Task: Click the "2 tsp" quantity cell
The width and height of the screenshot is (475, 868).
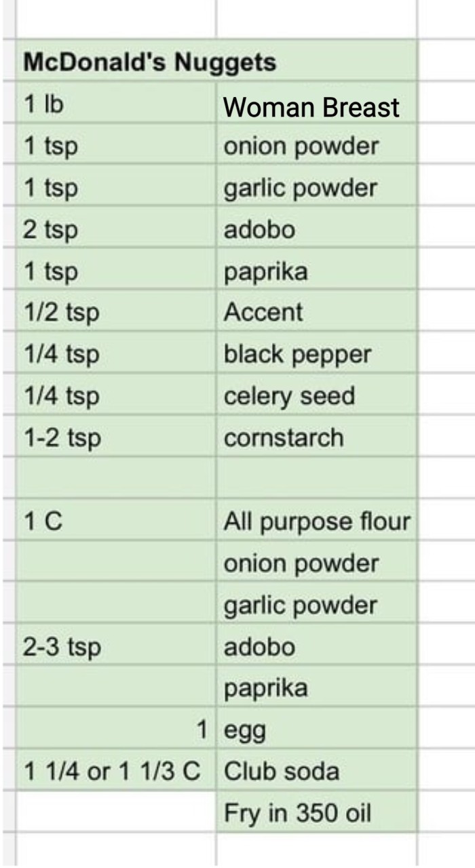Action: click(x=115, y=230)
